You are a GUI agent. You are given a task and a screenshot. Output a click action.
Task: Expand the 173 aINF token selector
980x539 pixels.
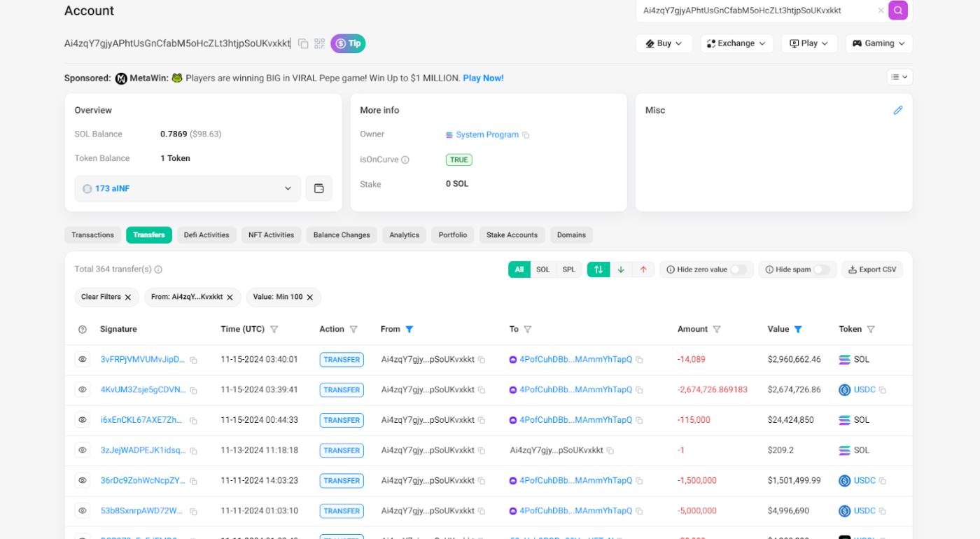pos(288,188)
